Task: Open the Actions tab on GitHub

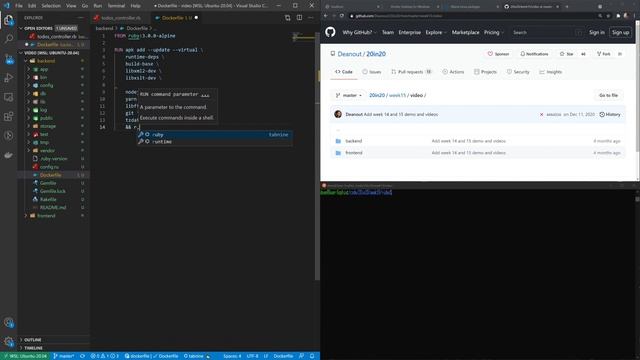Action: (x=453, y=72)
